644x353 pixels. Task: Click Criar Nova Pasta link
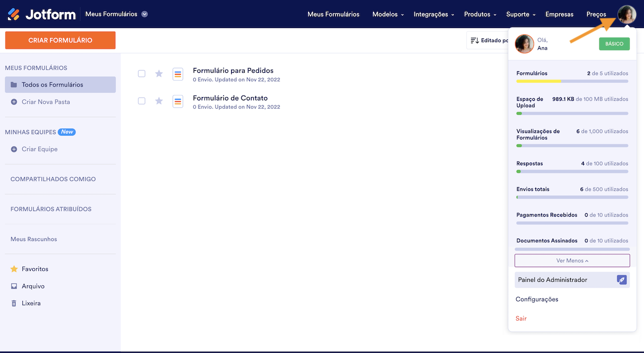tap(46, 102)
